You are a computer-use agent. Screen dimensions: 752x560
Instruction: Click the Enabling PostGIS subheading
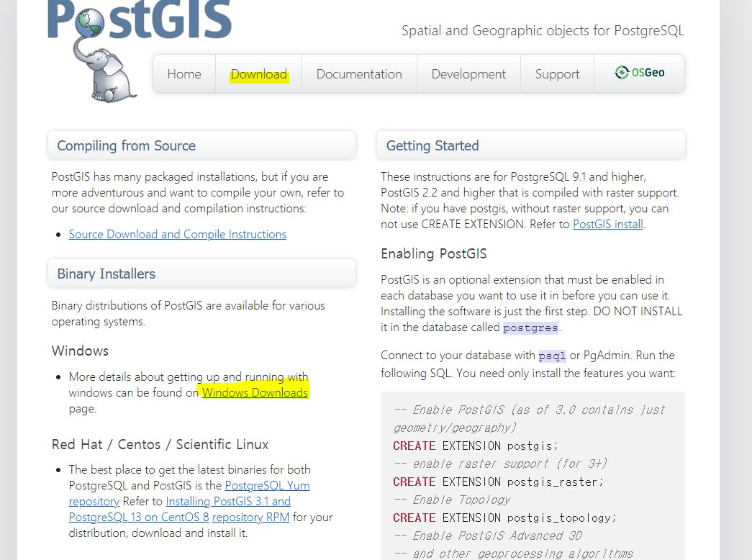coord(433,253)
